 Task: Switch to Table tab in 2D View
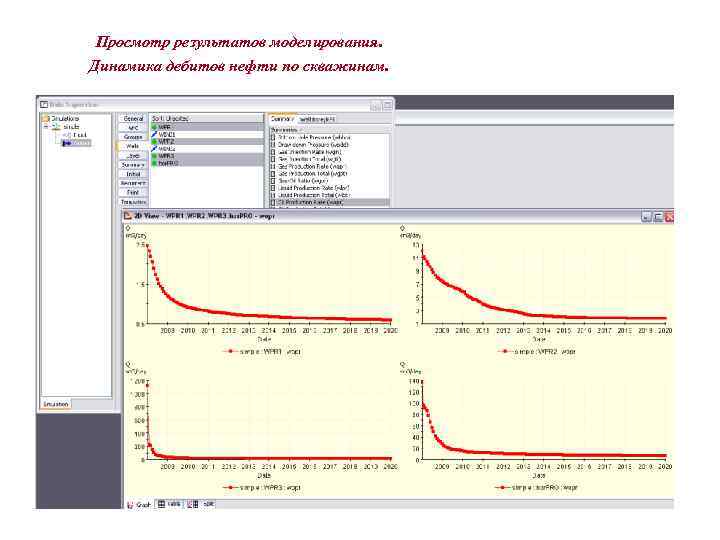pos(169,504)
